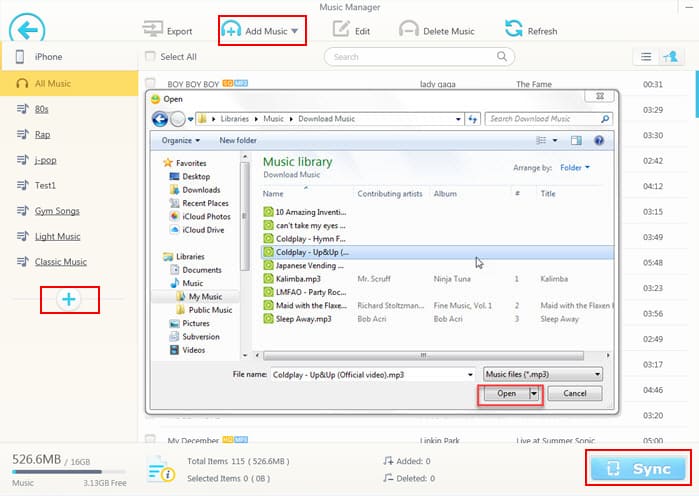Open Music files (*.mp3) type dropdown
The width and height of the screenshot is (699, 496).
coord(543,374)
